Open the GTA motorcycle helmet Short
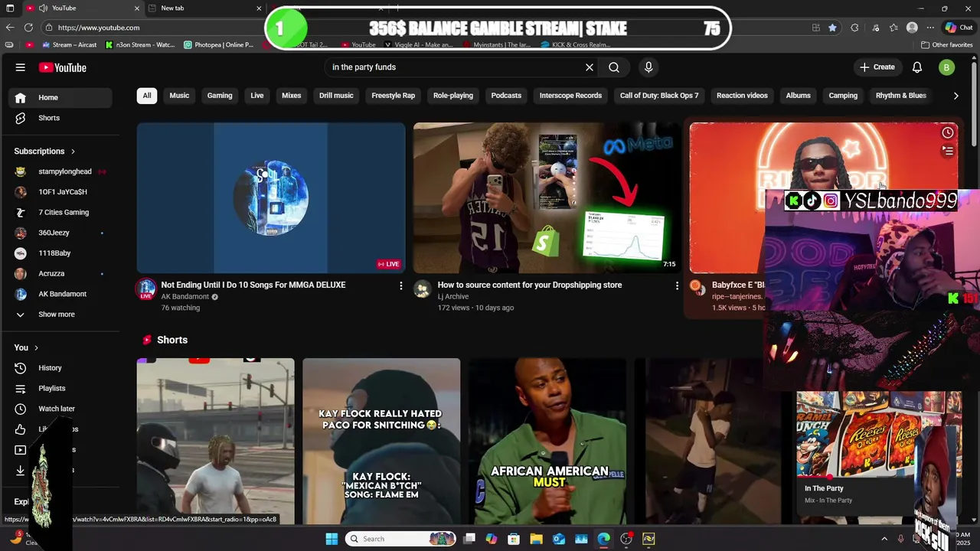 coord(215,442)
